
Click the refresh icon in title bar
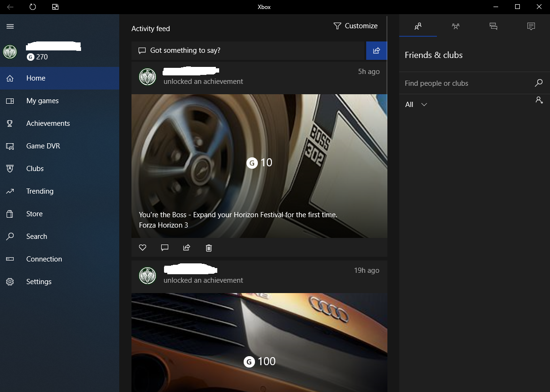click(33, 7)
